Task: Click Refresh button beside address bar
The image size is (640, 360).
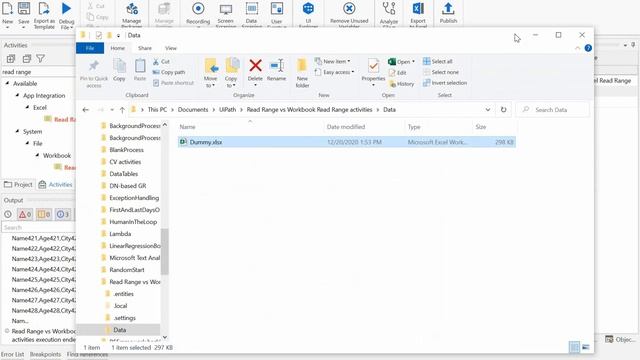Action: click(504, 110)
